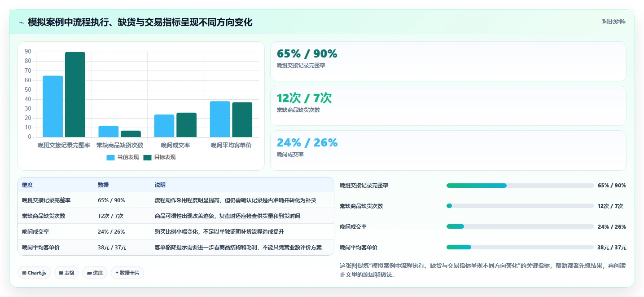Click chart axis label 晚间平均客单价

[231, 145]
